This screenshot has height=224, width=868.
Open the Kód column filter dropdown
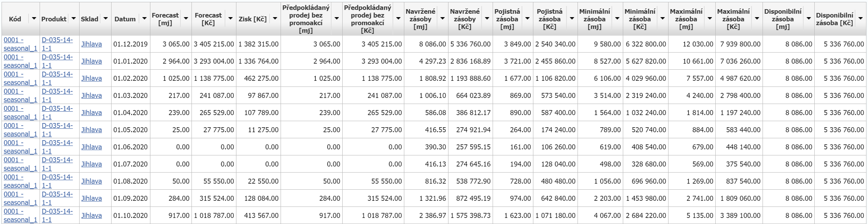click(x=34, y=19)
